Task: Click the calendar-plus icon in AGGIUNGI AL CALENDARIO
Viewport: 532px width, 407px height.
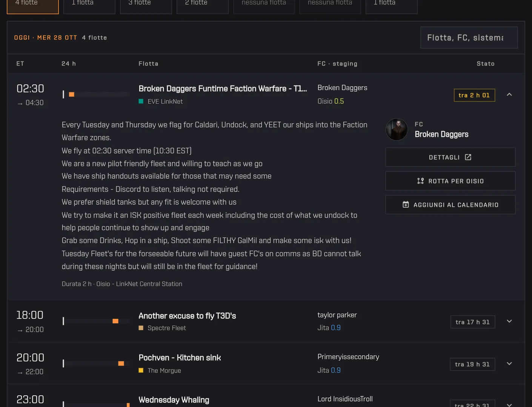Action: (406, 205)
